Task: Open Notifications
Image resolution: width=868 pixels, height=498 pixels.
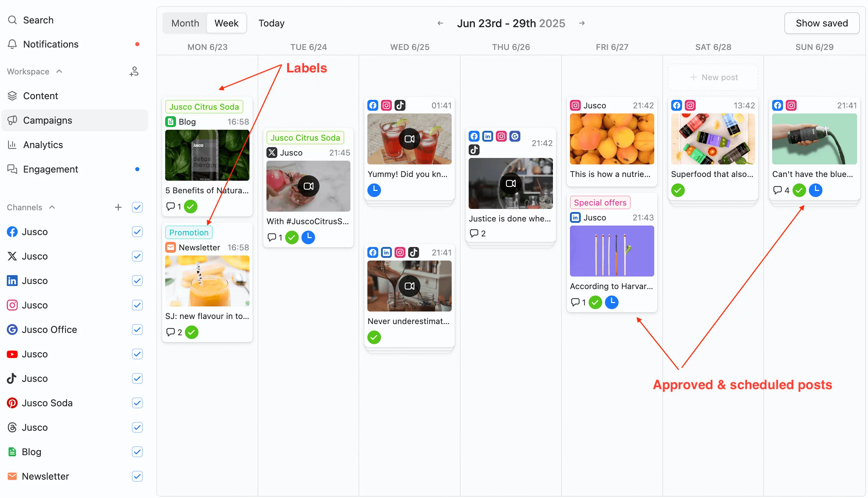Action: tap(51, 44)
